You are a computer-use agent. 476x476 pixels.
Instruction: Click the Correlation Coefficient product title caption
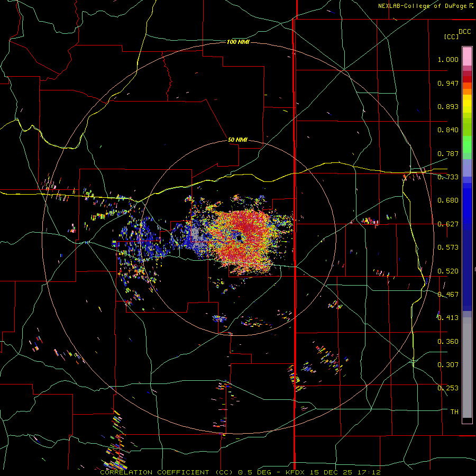(x=240, y=472)
